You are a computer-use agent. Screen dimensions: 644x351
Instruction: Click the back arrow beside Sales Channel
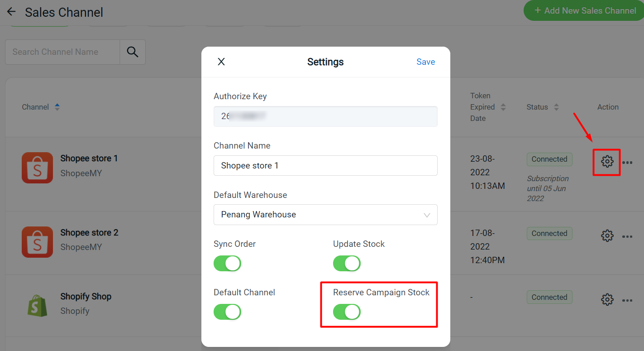click(x=11, y=12)
